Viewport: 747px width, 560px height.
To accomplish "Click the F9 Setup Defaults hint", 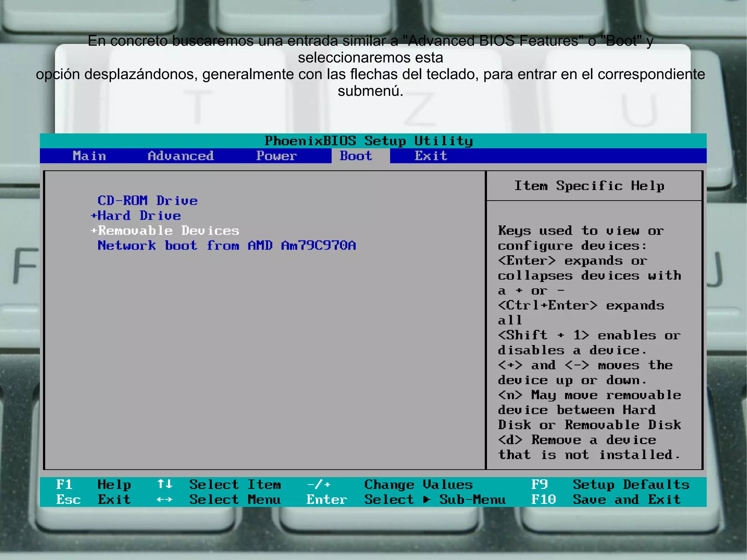I will coord(610,484).
